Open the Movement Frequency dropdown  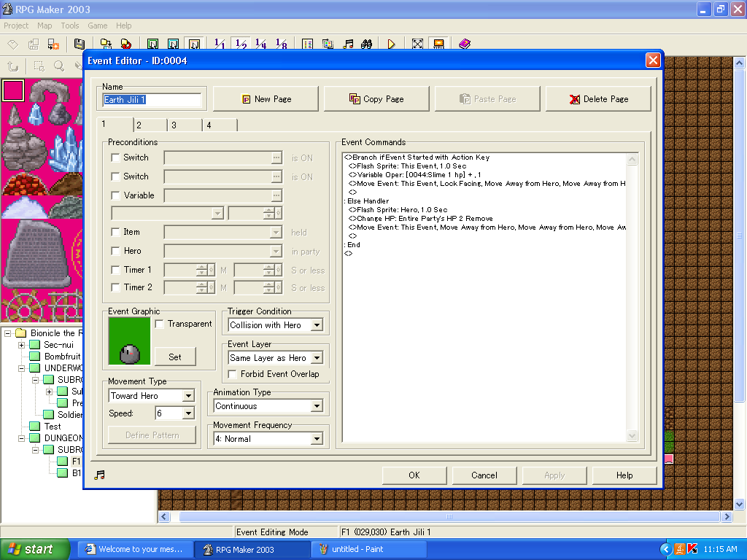point(317,439)
